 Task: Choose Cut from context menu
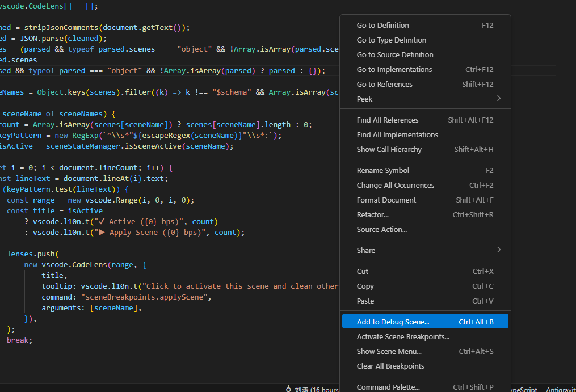click(x=425, y=272)
